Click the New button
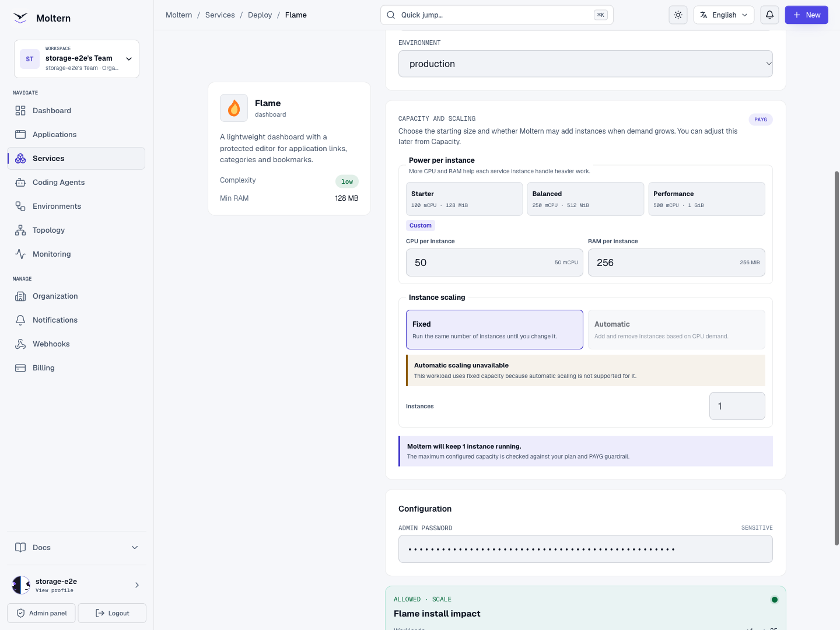Viewport: 840px width, 630px height. click(807, 15)
